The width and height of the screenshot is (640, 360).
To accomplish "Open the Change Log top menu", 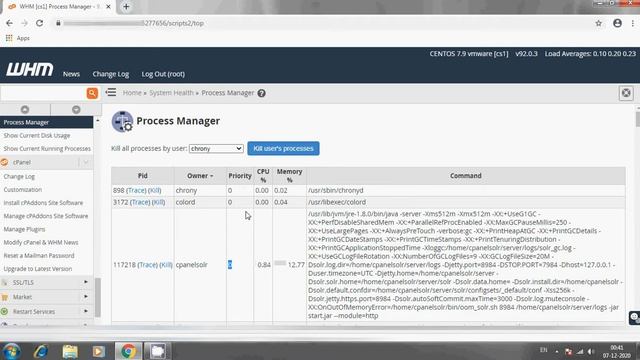I will click(x=111, y=74).
